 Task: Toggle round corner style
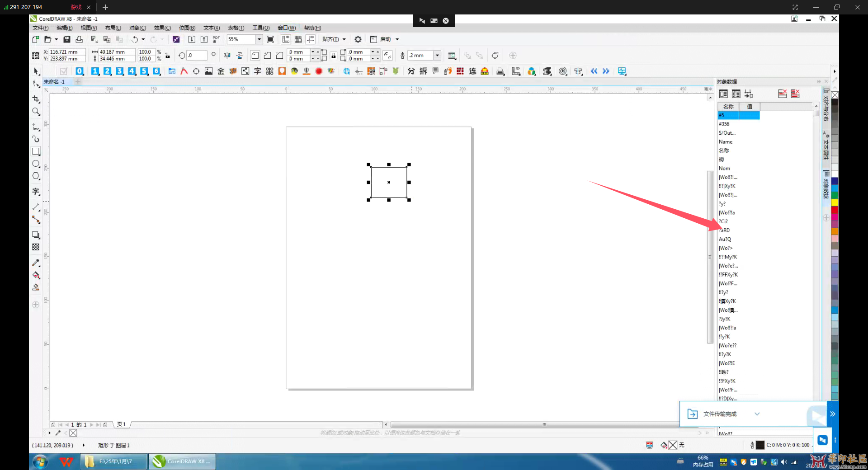[x=255, y=56]
